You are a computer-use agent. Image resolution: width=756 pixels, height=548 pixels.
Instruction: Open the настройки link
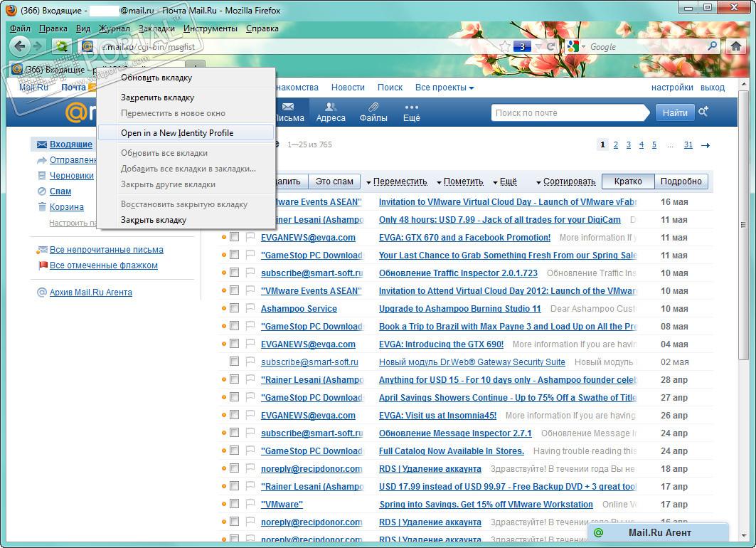(672, 88)
